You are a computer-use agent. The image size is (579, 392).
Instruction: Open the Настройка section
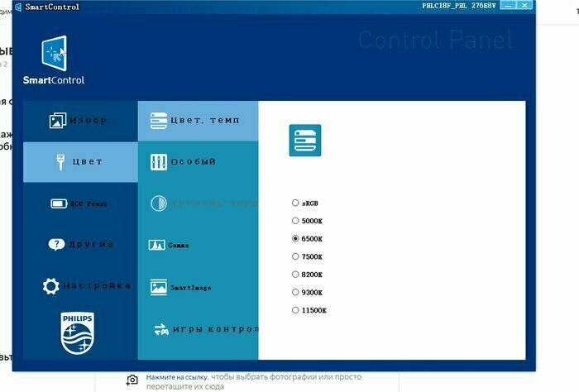(x=80, y=286)
